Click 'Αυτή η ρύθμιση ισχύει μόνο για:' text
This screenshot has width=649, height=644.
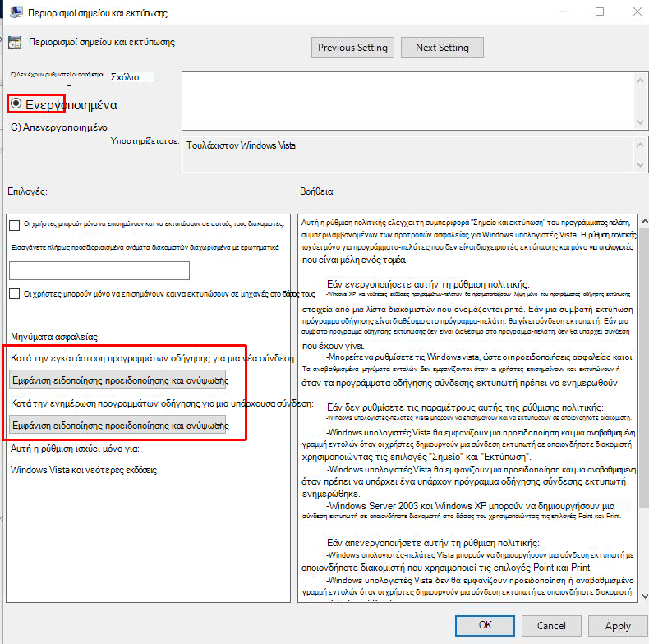[75, 448]
